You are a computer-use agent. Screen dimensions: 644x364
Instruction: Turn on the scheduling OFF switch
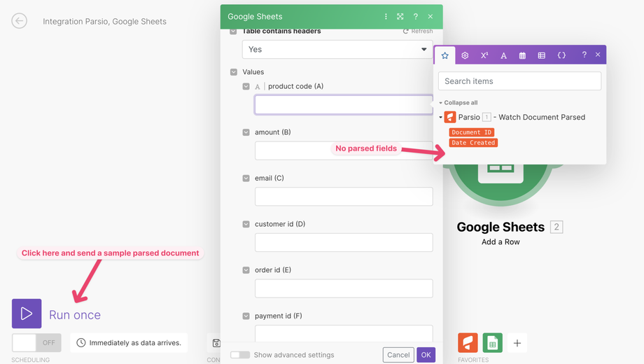(36, 342)
